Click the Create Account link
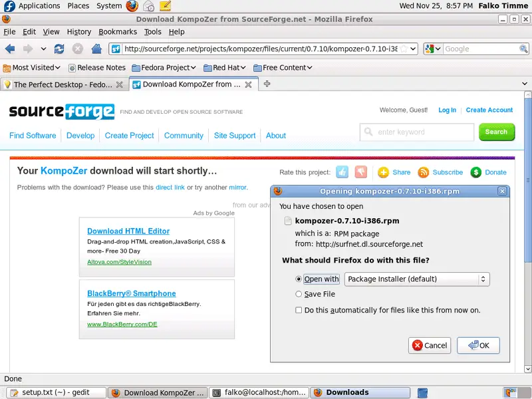The height and width of the screenshot is (399, 532). coord(489,110)
